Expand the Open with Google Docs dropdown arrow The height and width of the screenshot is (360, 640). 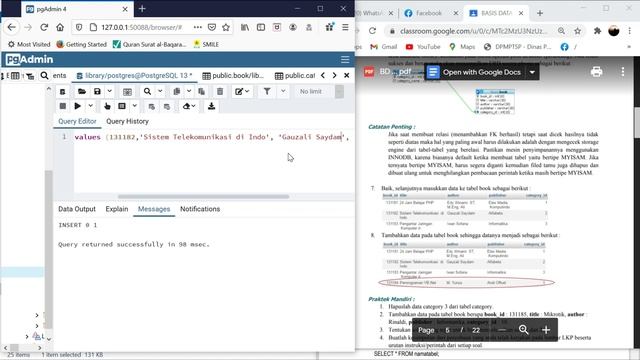tap(532, 72)
